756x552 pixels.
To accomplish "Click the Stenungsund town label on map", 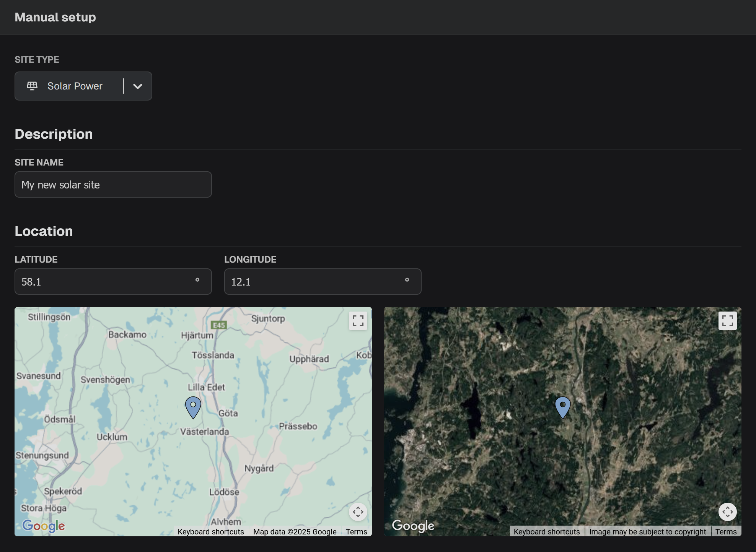I will pyautogui.click(x=42, y=455).
